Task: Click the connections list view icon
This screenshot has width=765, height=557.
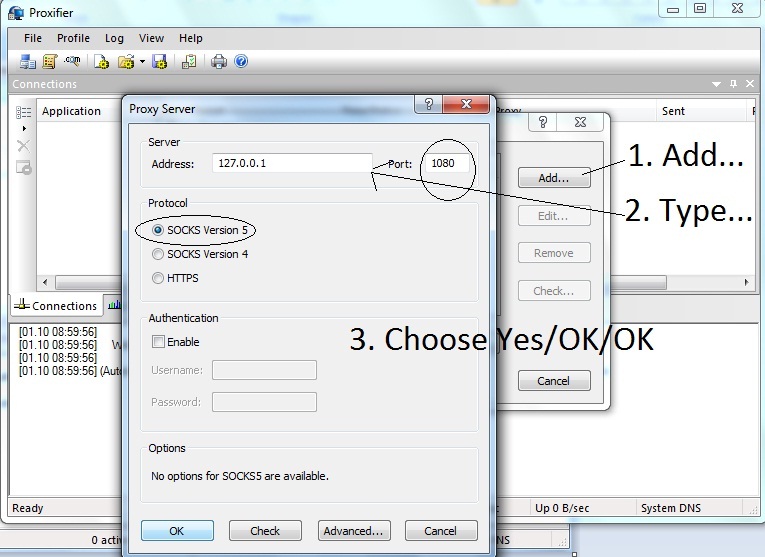Action: point(23,112)
